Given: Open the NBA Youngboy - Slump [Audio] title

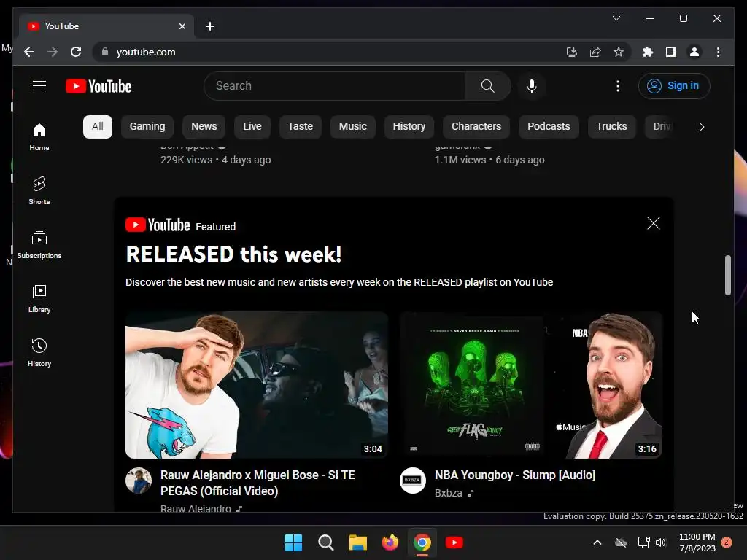Looking at the screenshot, I should (515, 475).
